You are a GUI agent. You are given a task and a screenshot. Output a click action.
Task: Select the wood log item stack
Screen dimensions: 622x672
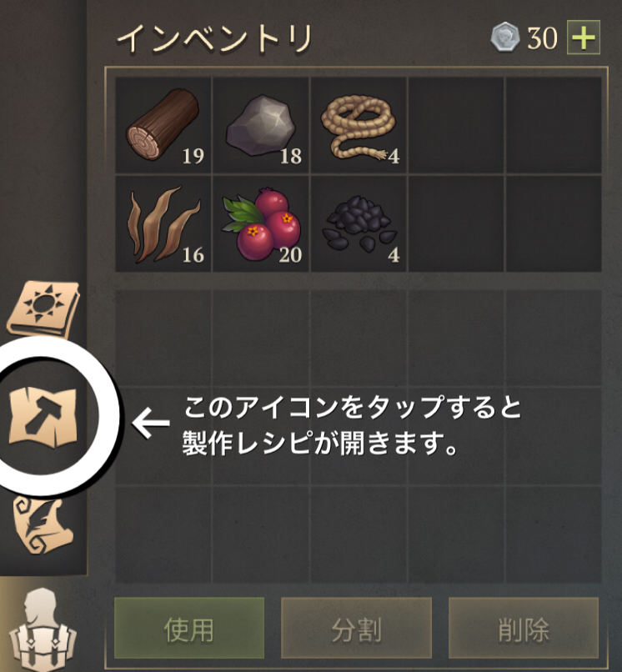click(x=163, y=125)
